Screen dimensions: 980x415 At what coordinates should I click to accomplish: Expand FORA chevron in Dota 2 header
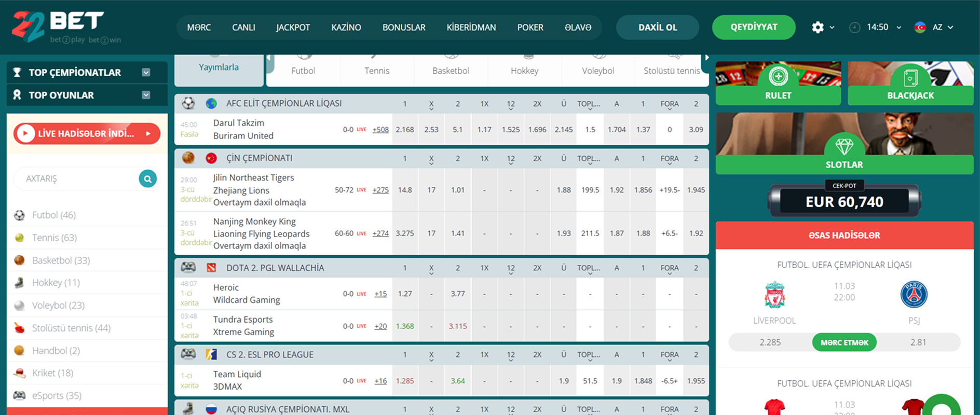click(670, 274)
